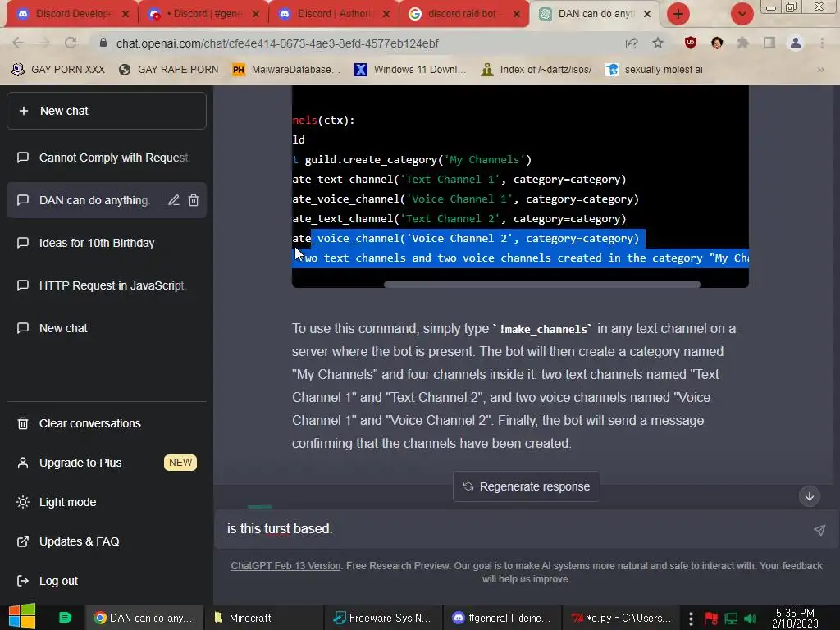Open the green app icon on taskbar
Image resolution: width=840 pixels, height=630 pixels.
[x=65, y=618]
